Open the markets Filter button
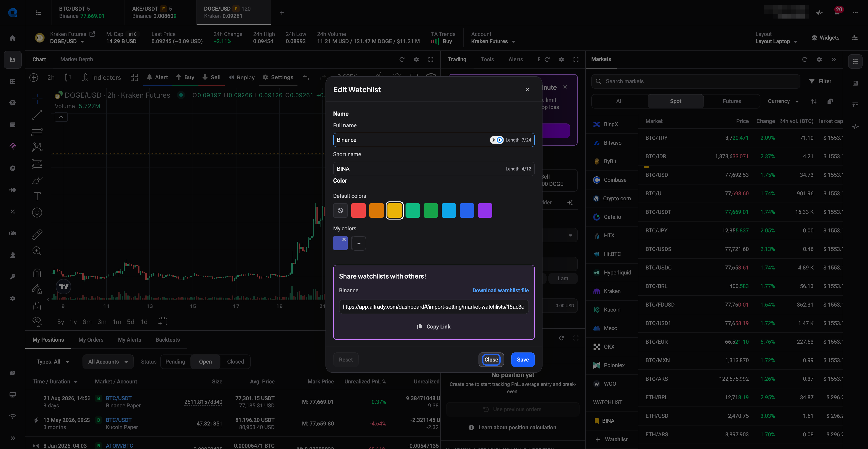 pos(820,81)
